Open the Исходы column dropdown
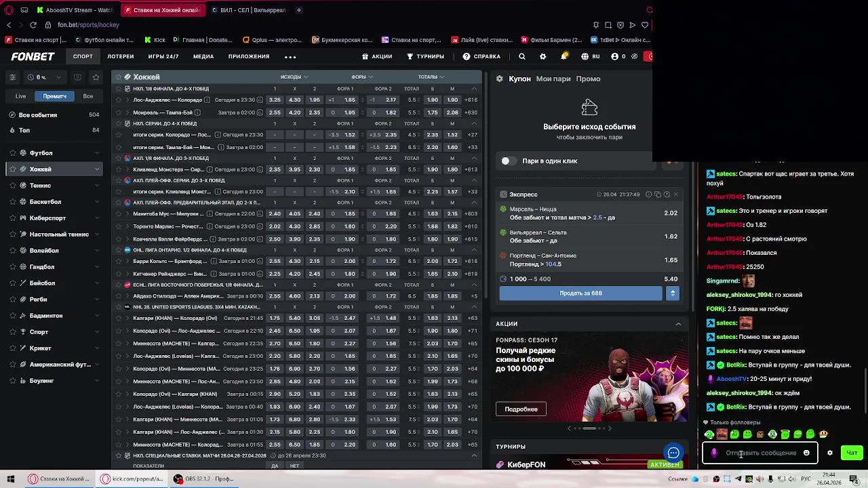This screenshot has width=868, height=488. 294,77
